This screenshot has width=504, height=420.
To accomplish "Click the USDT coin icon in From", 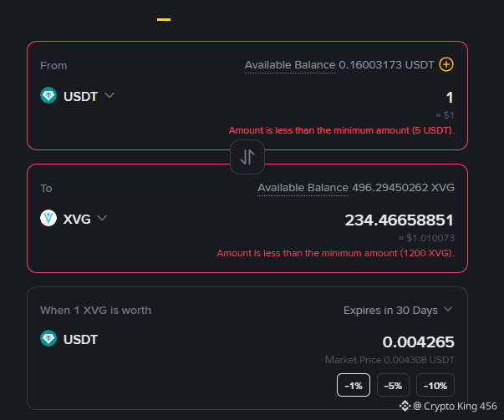I will 48,95.
